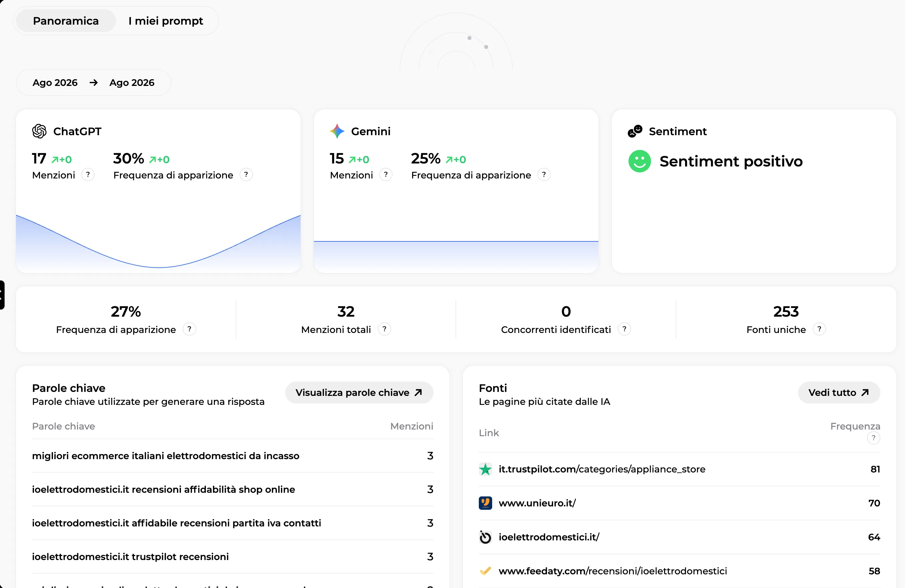Open the Ago 2026 date range picker
905x588 pixels.
coord(94,83)
